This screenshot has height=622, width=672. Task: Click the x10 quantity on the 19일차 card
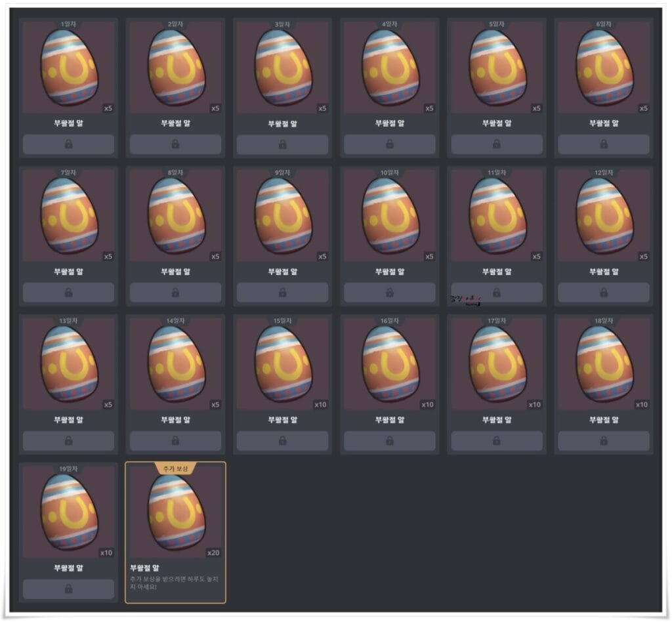pos(106,553)
